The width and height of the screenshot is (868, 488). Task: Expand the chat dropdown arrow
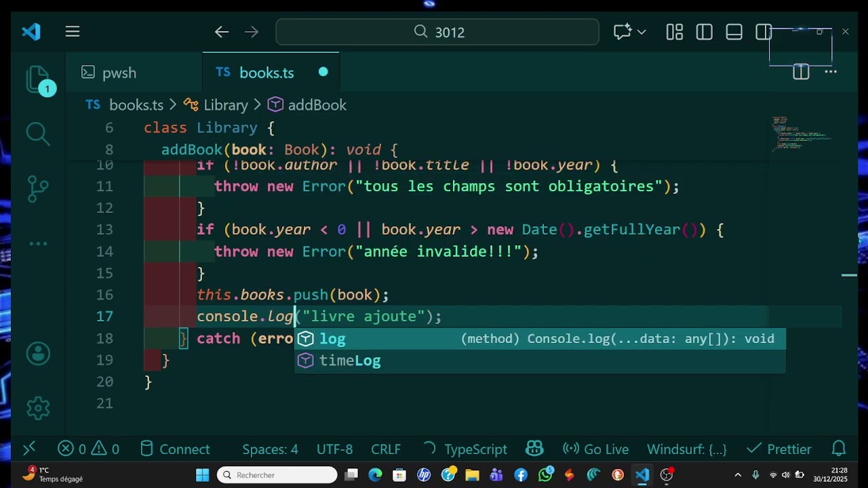[x=642, y=32]
